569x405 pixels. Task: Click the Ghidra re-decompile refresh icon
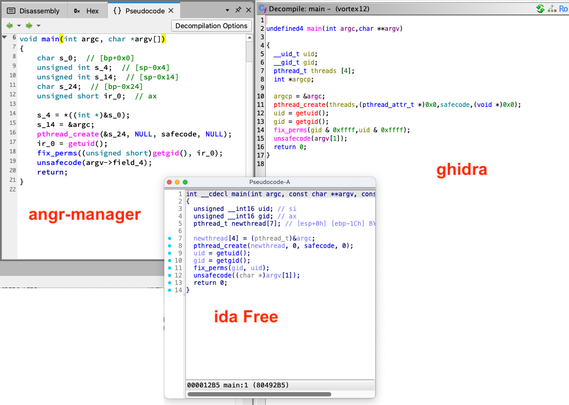(540, 8)
